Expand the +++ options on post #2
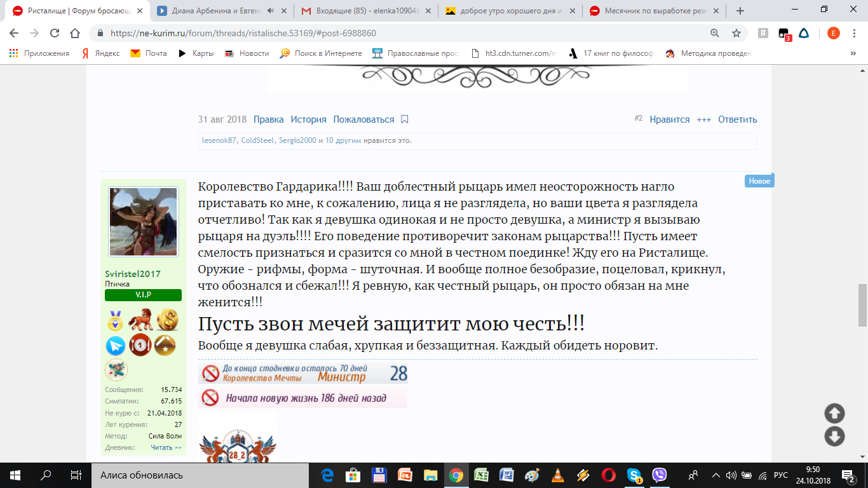This screenshot has width=868, height=488. tap(704, 119)
